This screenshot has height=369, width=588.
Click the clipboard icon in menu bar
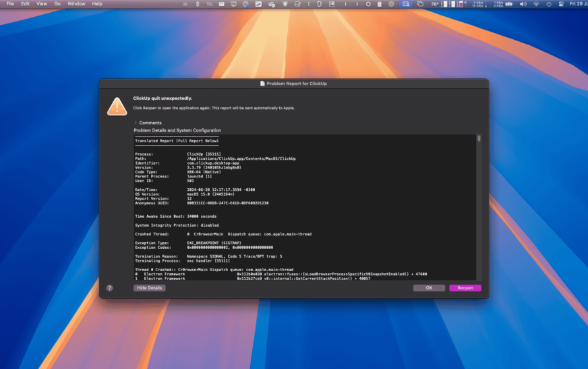click(x=380, y=4)
